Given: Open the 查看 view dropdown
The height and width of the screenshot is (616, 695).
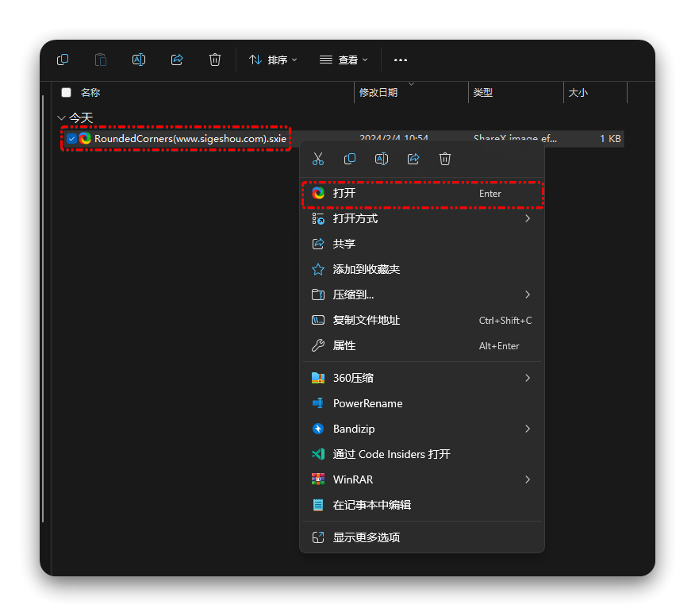Looking at the screenshot, I should (343, 60).
